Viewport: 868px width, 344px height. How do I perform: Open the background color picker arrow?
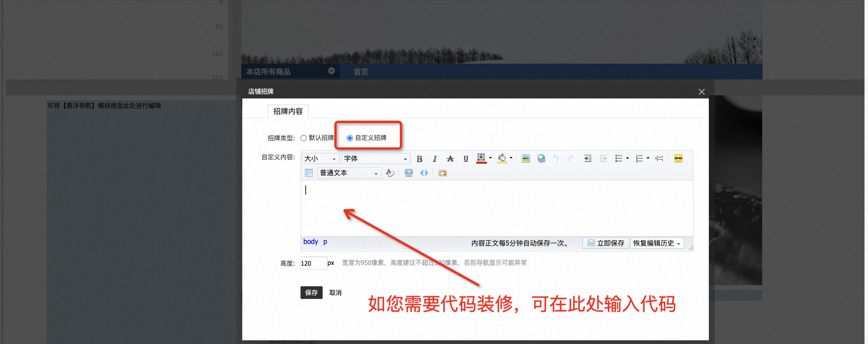(x=511, y=158)
